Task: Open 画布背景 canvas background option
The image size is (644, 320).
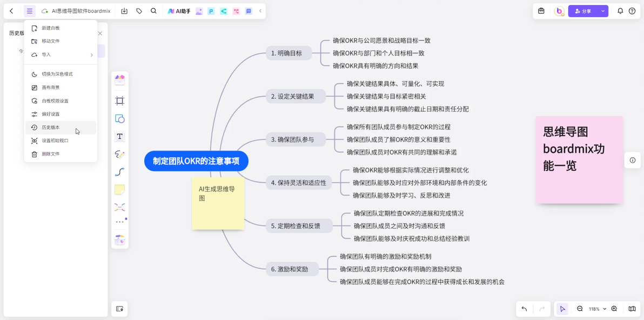Action: pos(61,88)
